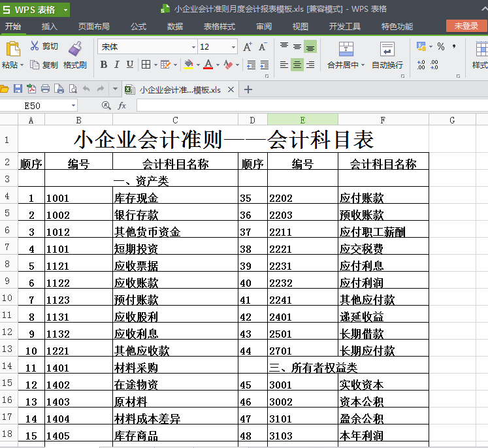488x448 pixels.
Task: Select row 10 header
Action: (x=7, y=298)
